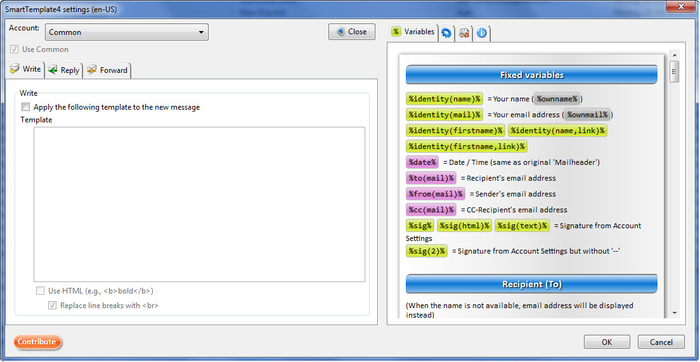Open the gear settings tab icon

(x=446, y=33)
